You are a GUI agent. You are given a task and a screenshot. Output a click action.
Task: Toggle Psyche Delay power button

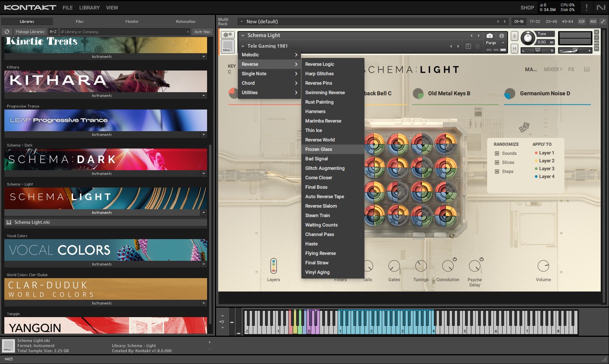click(x=482, y=259)
